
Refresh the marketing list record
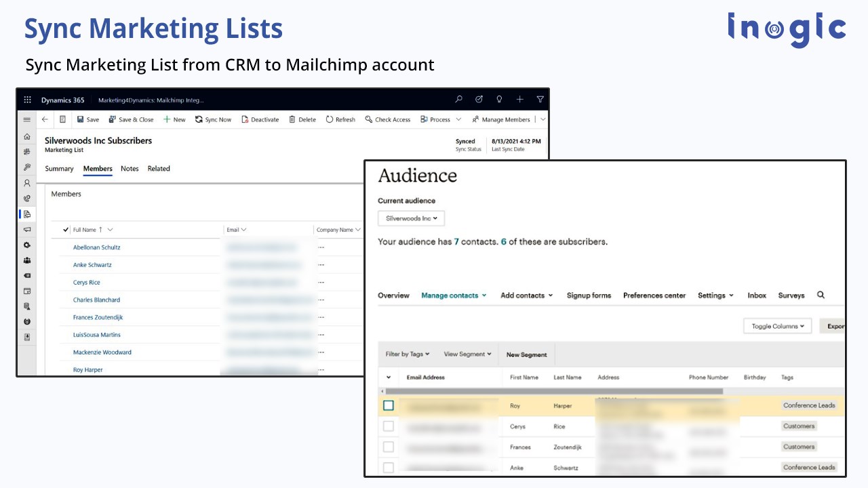tap(330, 120)
